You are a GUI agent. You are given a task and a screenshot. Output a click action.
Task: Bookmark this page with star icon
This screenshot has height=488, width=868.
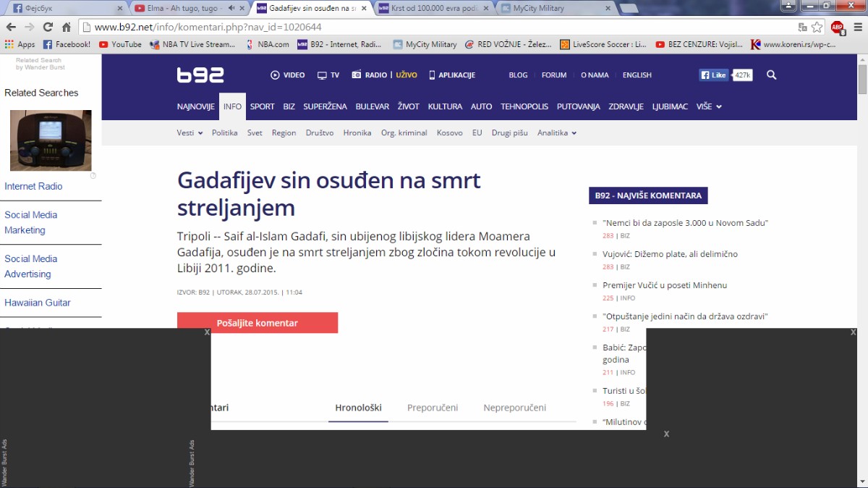817,27
